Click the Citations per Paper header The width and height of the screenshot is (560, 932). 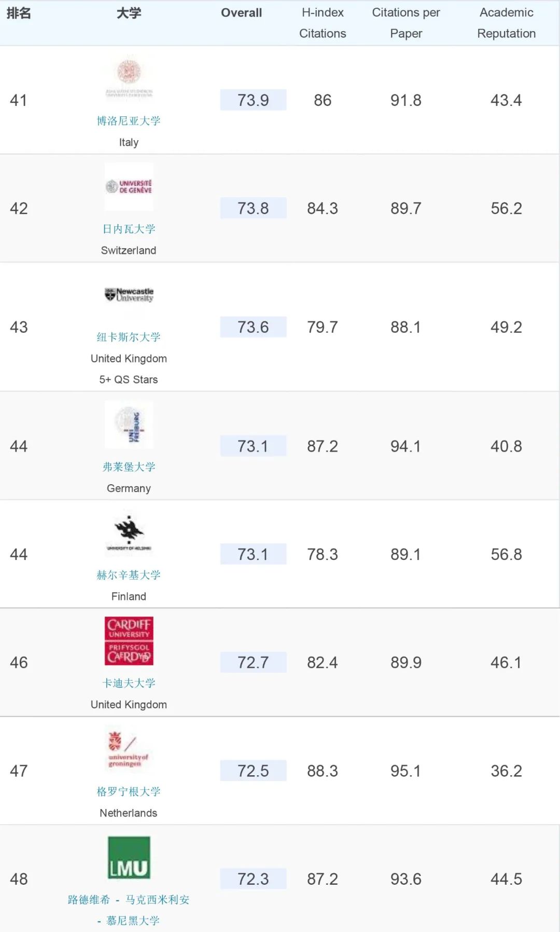point(406,23)
